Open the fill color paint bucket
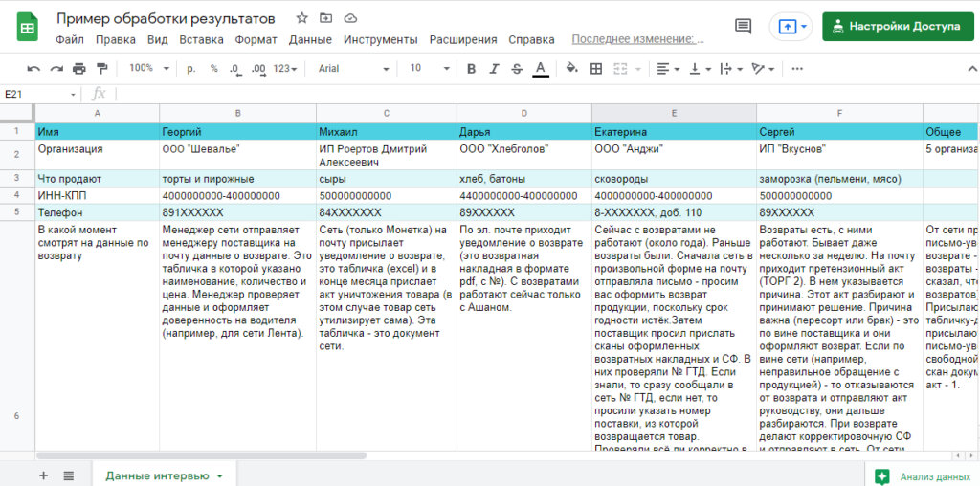The image size is (980, 486). [572, 69]
